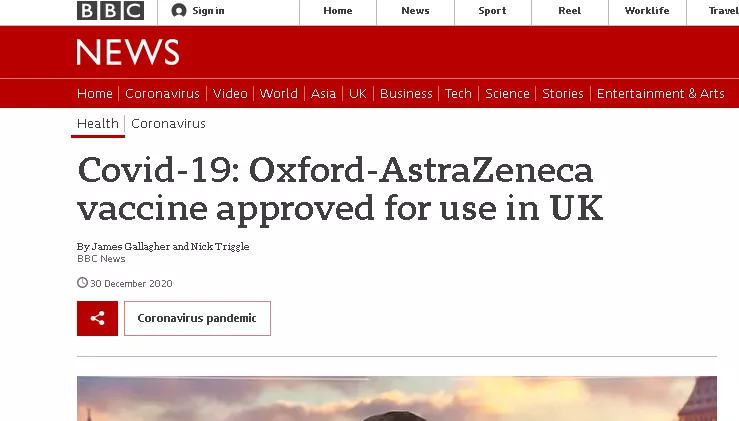
Task: Select the Health sub-navigation tab
Action: point(97,123)
